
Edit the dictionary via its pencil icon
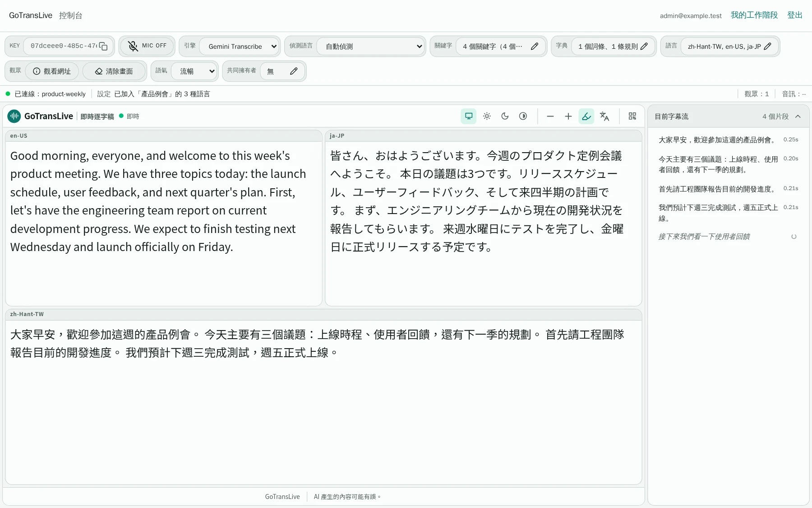click(644, 46)
